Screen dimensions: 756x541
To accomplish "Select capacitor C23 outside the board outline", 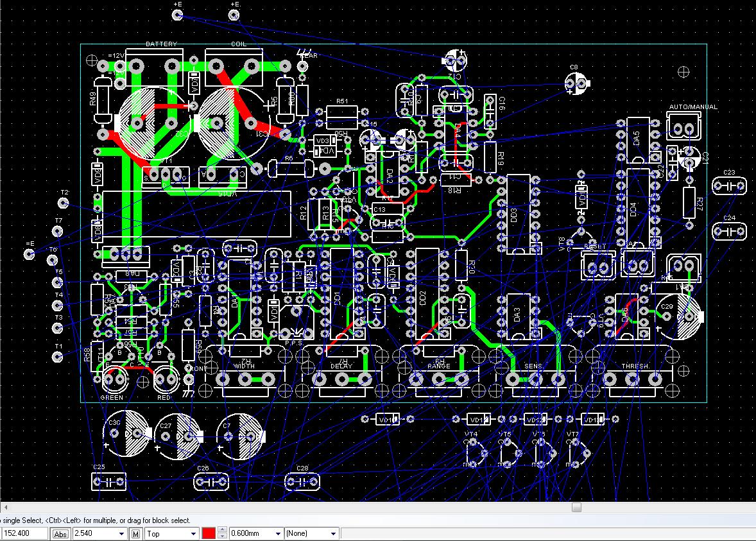I will [x=729, y=185].
